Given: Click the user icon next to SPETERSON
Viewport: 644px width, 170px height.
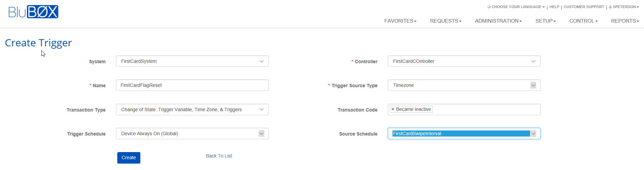Looking at the screenshot, I should click(x=610, y=7).
